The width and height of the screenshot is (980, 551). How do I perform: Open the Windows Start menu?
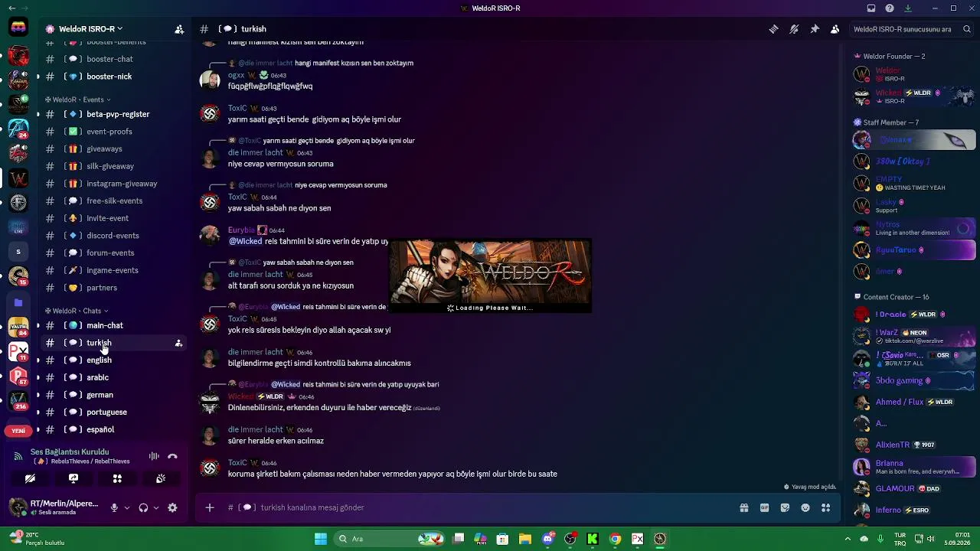point(321,539)
